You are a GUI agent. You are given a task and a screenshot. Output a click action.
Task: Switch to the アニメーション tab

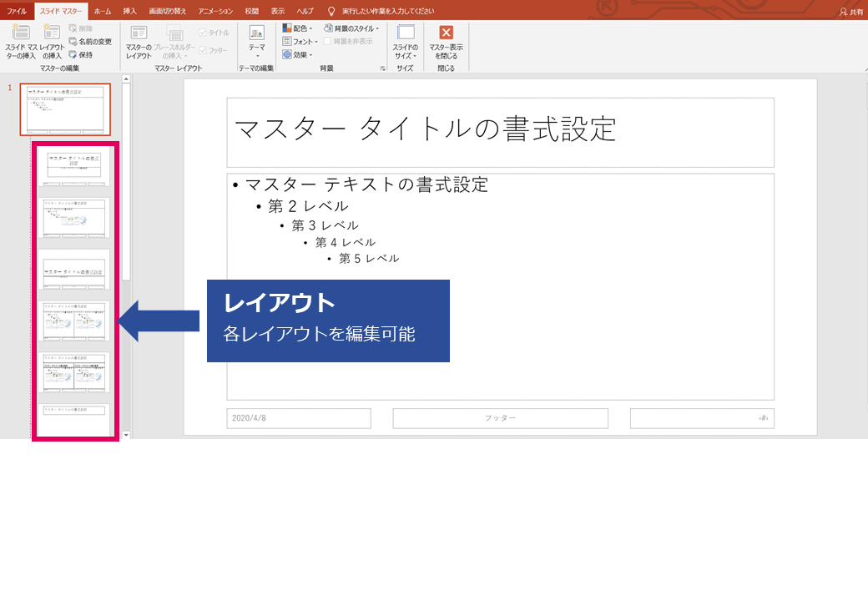tap(216, 11)
